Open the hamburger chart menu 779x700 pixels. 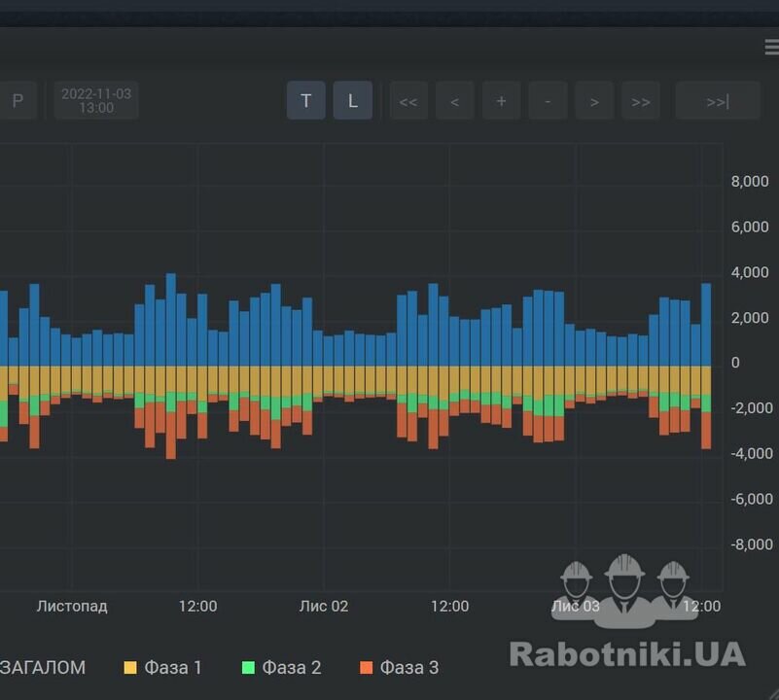(772, 48)
